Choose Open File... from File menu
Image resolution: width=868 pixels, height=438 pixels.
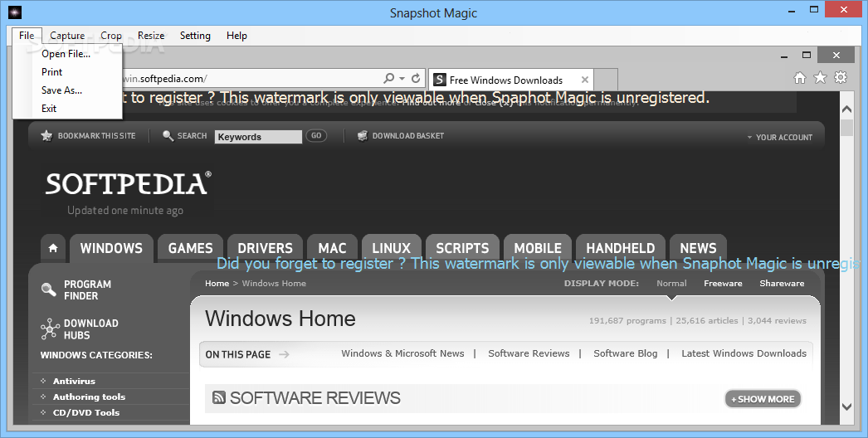pyautogui.click(x=67, y=54)
